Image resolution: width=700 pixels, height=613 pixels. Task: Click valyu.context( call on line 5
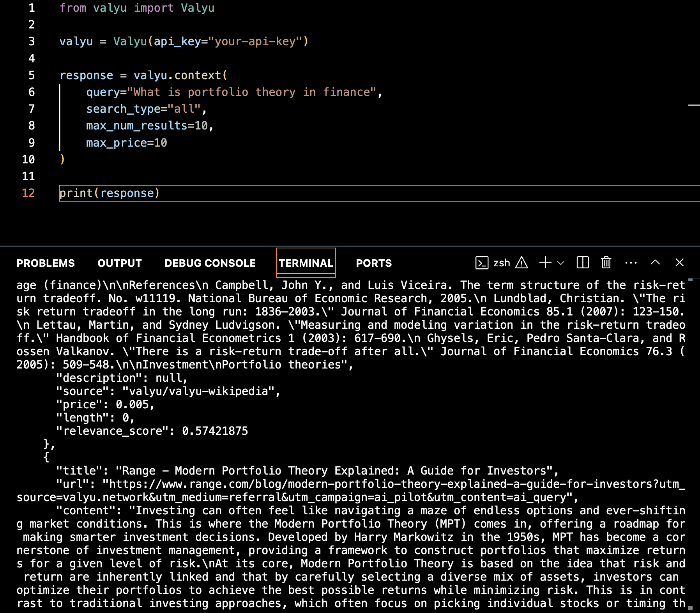tap(180, 75)
